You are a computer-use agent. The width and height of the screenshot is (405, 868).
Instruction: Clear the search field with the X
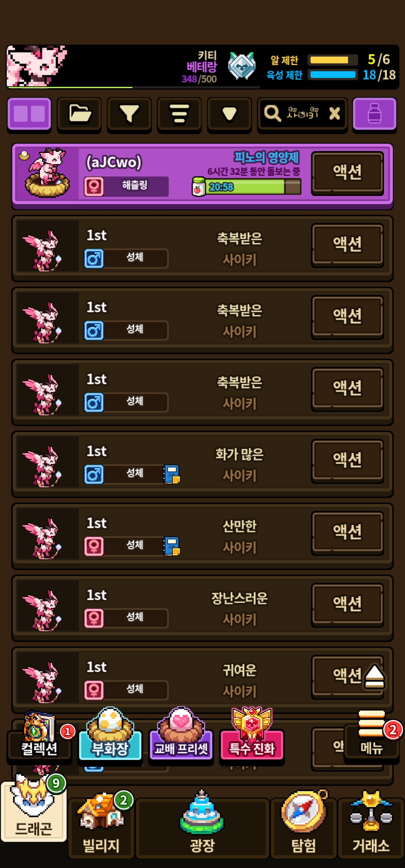334,113
